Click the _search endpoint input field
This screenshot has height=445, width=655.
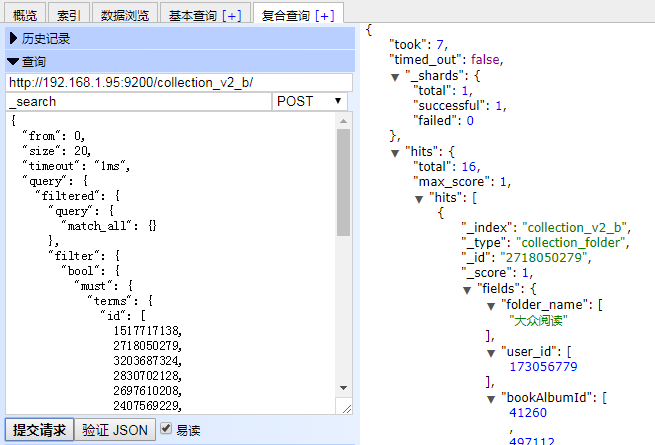[x=138, y=101]
